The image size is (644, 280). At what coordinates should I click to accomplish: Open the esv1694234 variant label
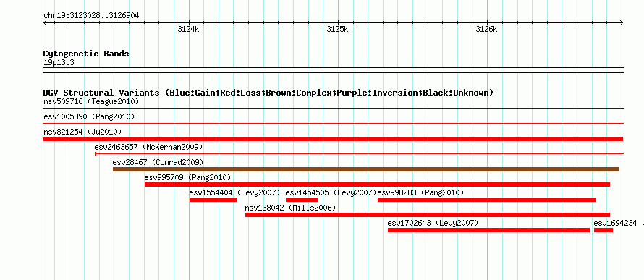pos(619,223)
